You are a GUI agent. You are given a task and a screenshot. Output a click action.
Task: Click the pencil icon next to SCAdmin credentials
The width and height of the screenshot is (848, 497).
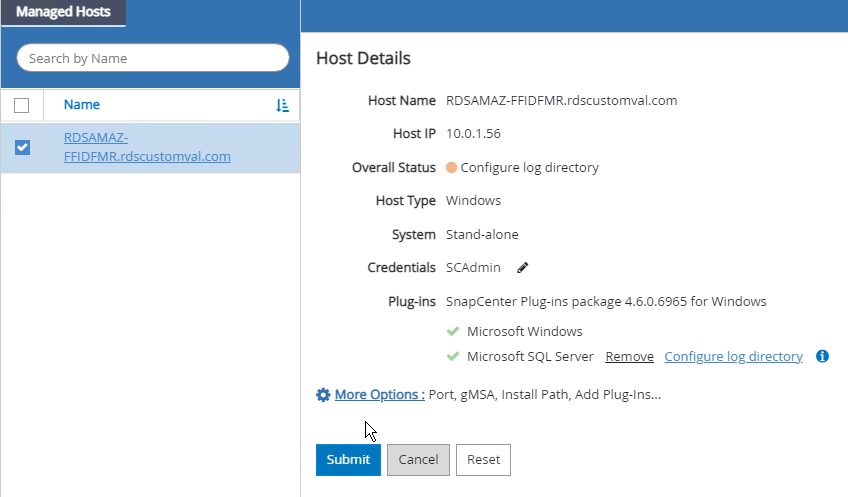(523, 268)
